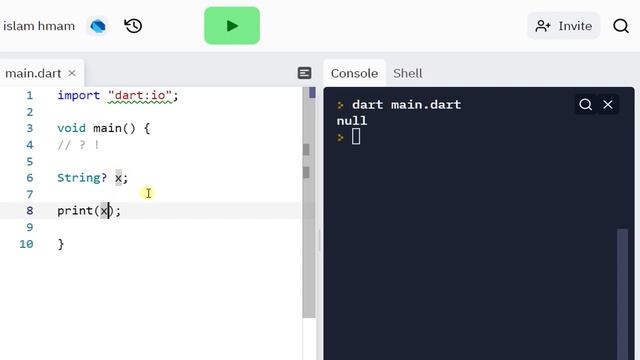
Task: Click line number 6 in the gutter
Action: (x=29, y=178)
